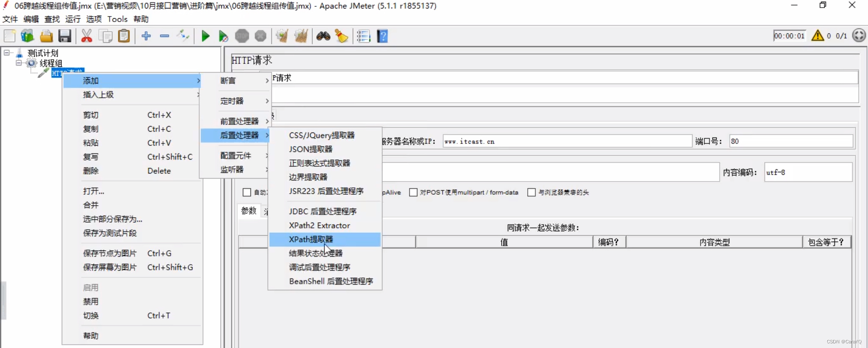The height and width of the screenshot is (348, 868).
Task: Select XPath提取器 from the submenu
Action: pos(325,239)
